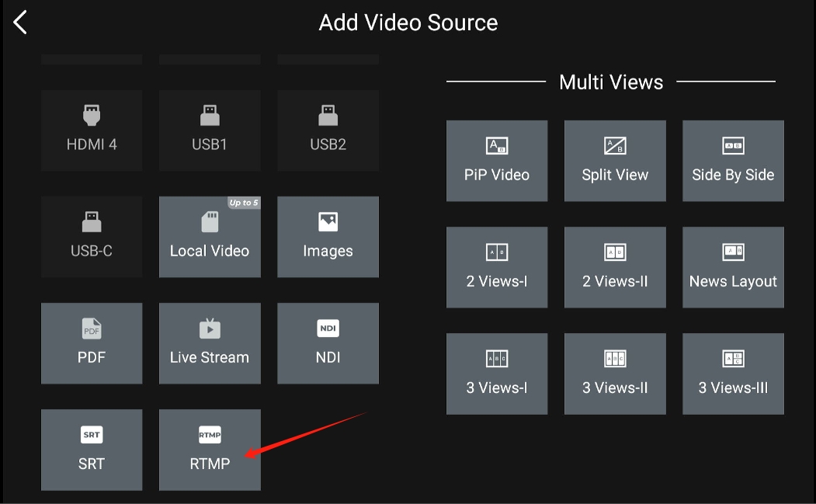
Task: Choose the Side By Side layout
Action: click(x=732, y=161)
